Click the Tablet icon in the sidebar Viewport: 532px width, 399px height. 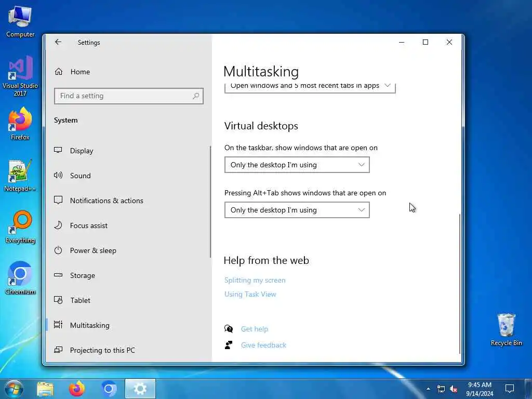[58, 300]
